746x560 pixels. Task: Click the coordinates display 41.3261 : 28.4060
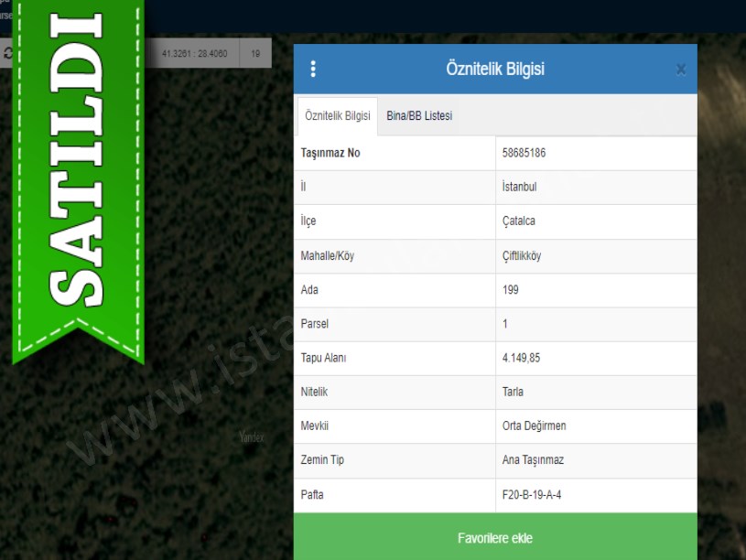point(194,54)
